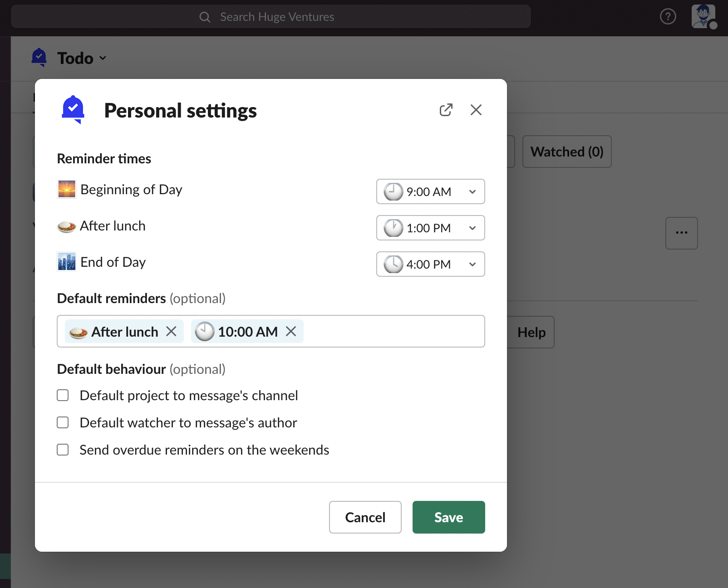Open Beginning of Day time dropdown
The width and height of the screenshot is (728, 588).
tap(430, 191)
